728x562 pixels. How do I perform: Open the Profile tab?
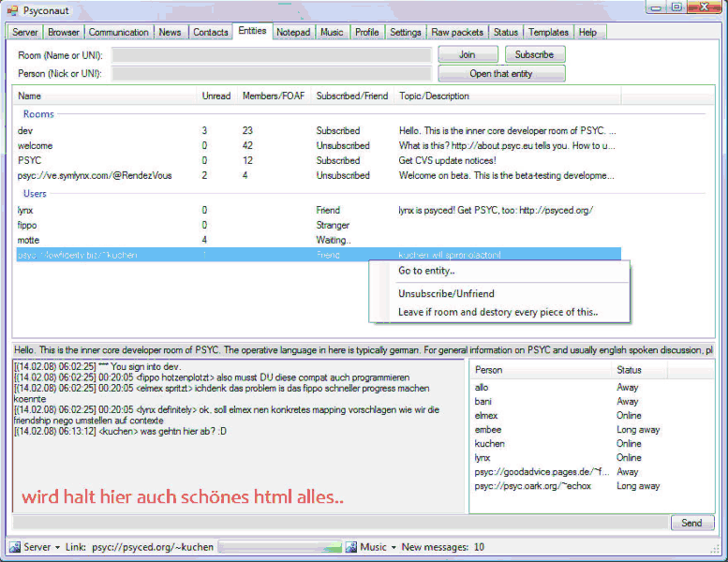point(366,32)
